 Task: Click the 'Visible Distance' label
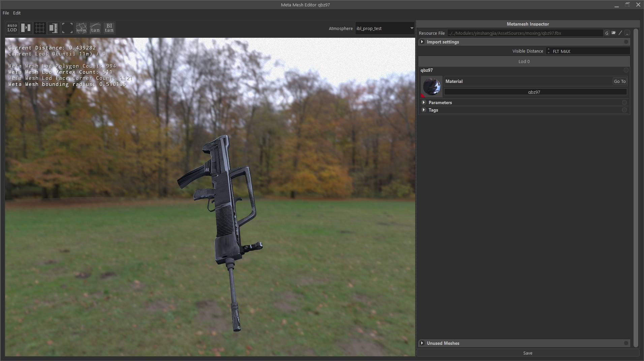point(528,51)
